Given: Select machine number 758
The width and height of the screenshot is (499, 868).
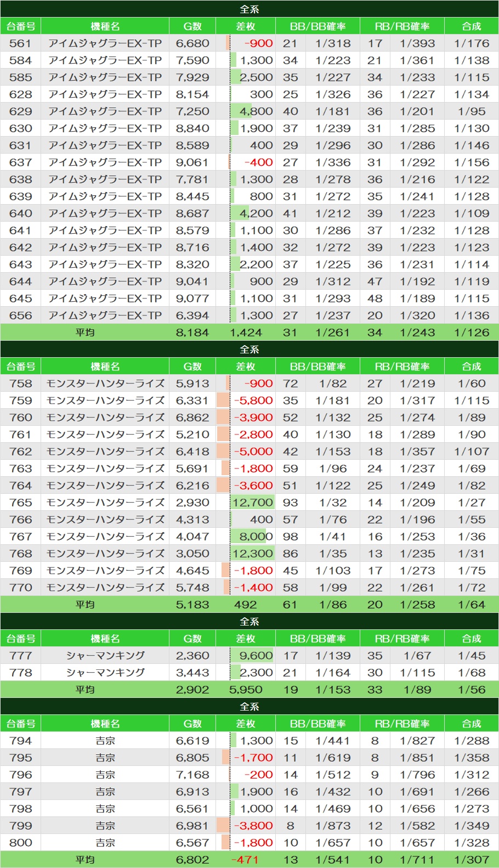Looking at the screenshot, I should pos(20,384).
